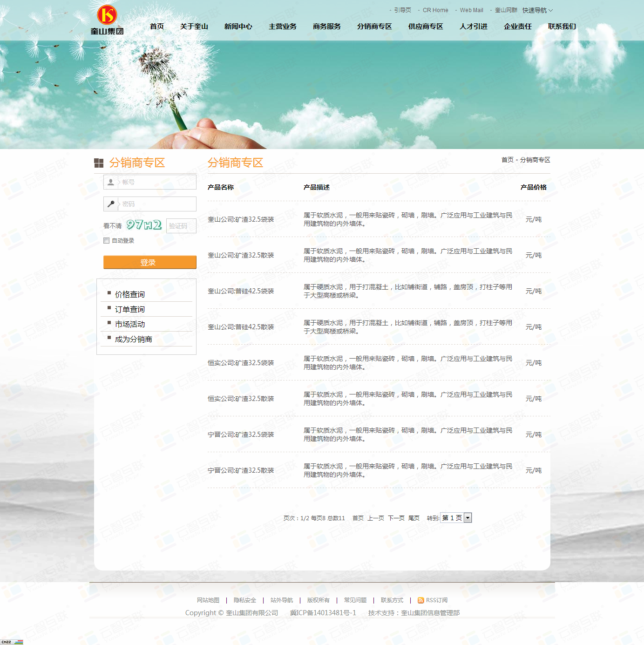Open product 宁晋公司:矿渣32.5袋装
Viewport: 644px width, 645px height.
point(241,435)
